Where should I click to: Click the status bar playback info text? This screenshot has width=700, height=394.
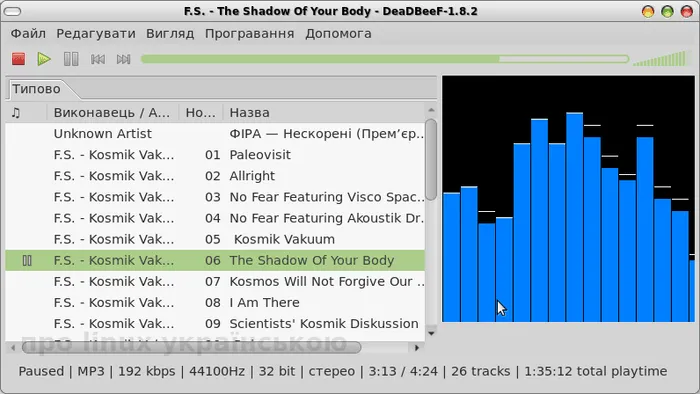343,371
